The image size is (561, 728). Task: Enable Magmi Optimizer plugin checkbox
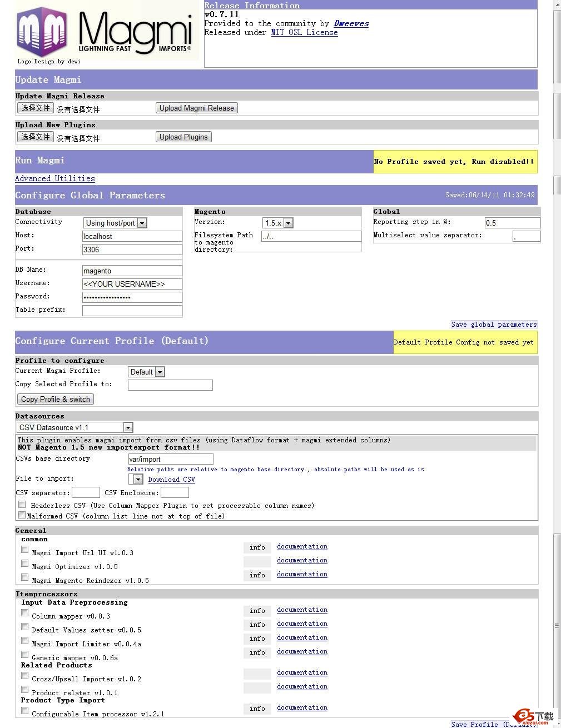pos(24,564)
